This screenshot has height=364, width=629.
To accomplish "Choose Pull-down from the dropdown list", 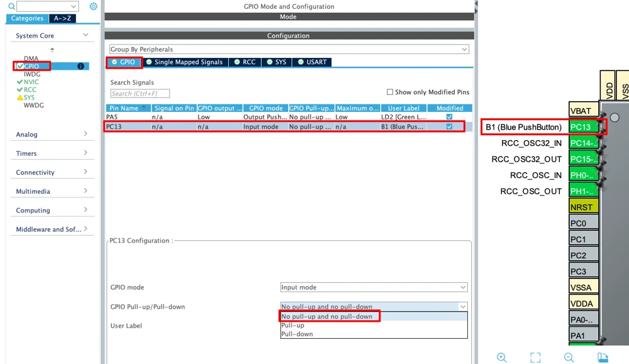I will point(374,334).
